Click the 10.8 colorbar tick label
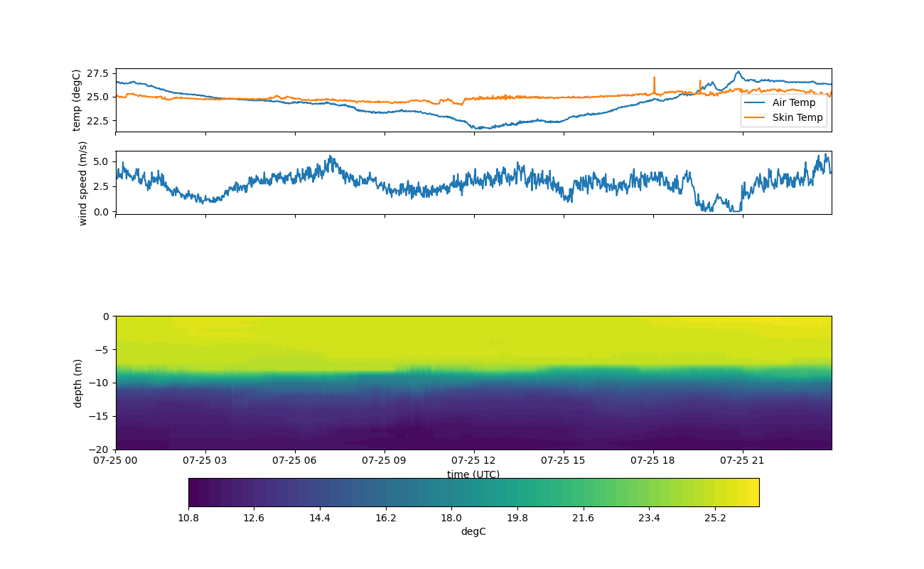 click(188, 518)
